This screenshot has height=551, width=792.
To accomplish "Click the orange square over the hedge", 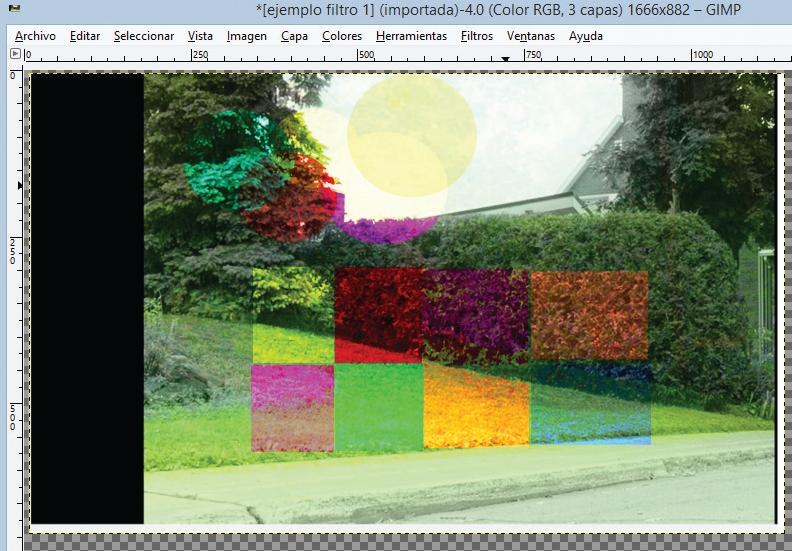I will (589, 315).
